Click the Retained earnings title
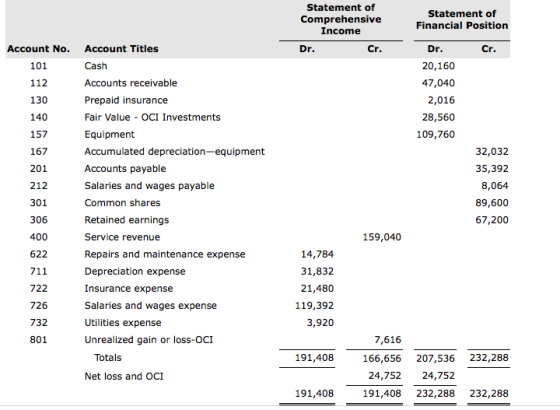The height and width of the screenshot is (410, 560). (x=127, y=220)
